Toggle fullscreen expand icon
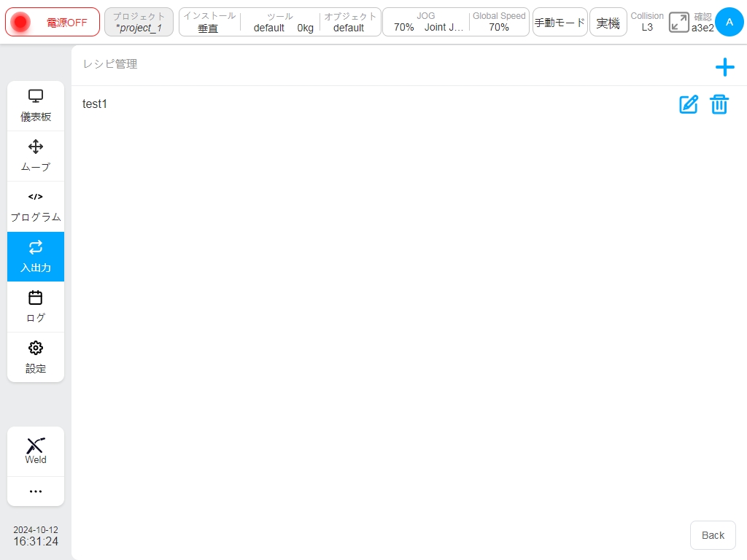This screenshot has height=560, width=747. point(679,23)
